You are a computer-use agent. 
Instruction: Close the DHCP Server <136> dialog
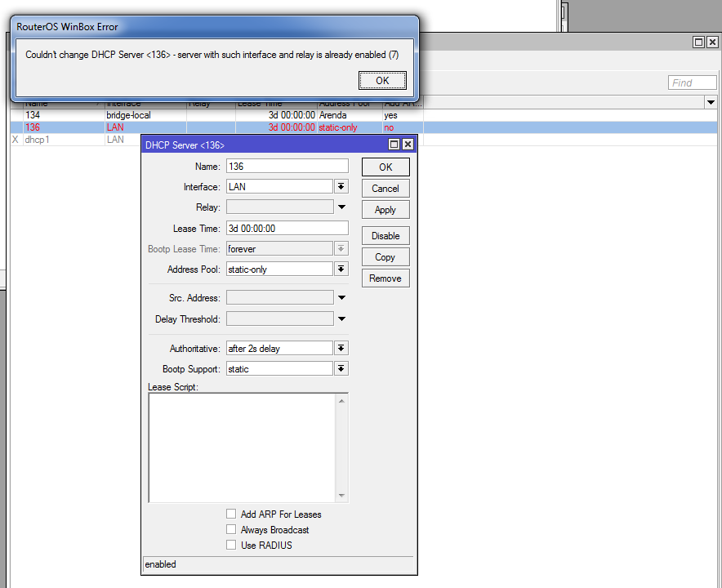point(408,145)
